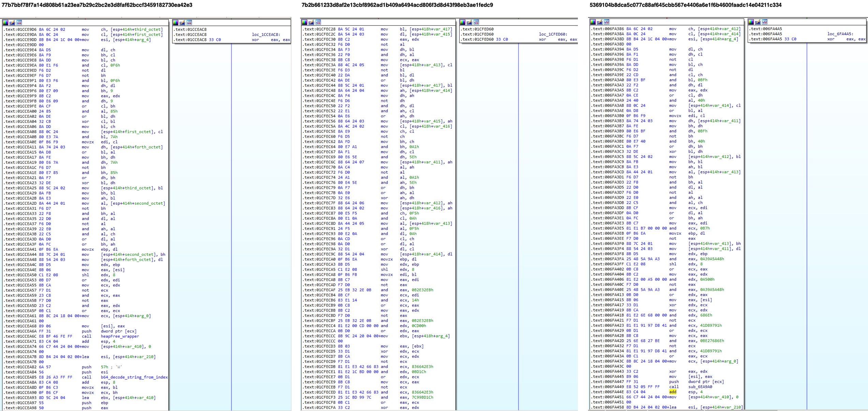
Task: Click the group nodes icon on the loc_1CCEAC8 node
Action: (x=189, y=23)
